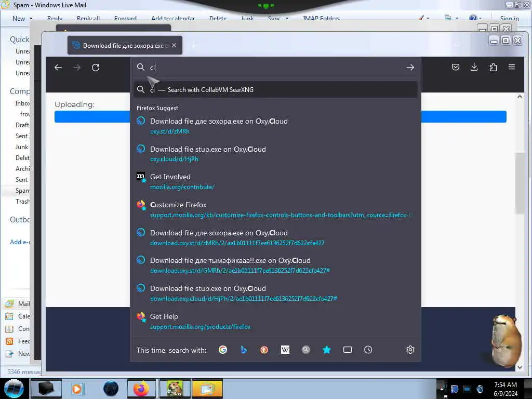The image size is (532, 399).
Task: Search only history with clock icon
Action: 368,350
